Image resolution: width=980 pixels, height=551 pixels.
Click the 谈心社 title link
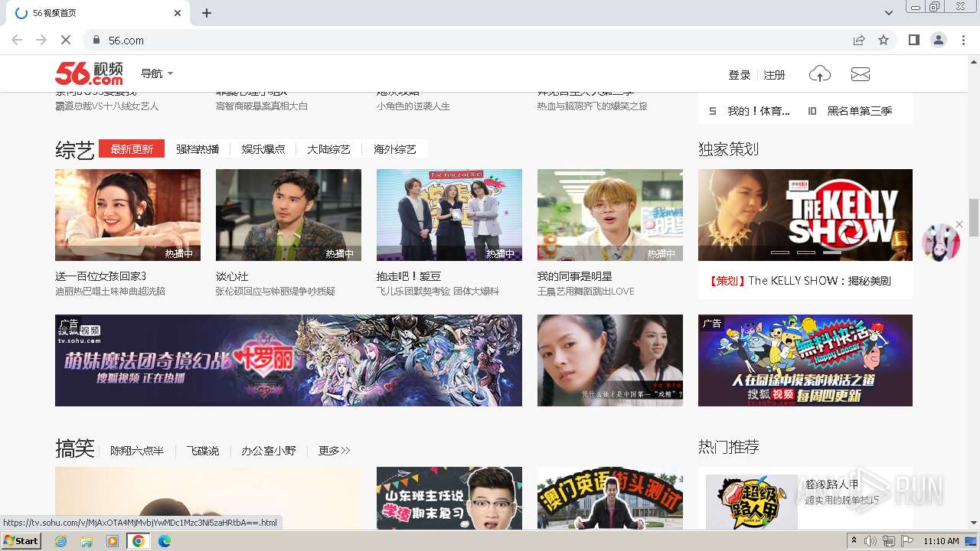pos(232,276)
